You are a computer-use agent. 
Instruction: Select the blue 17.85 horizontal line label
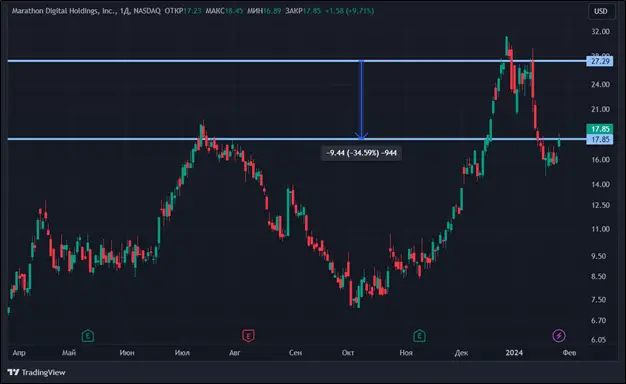click(600, 139)
